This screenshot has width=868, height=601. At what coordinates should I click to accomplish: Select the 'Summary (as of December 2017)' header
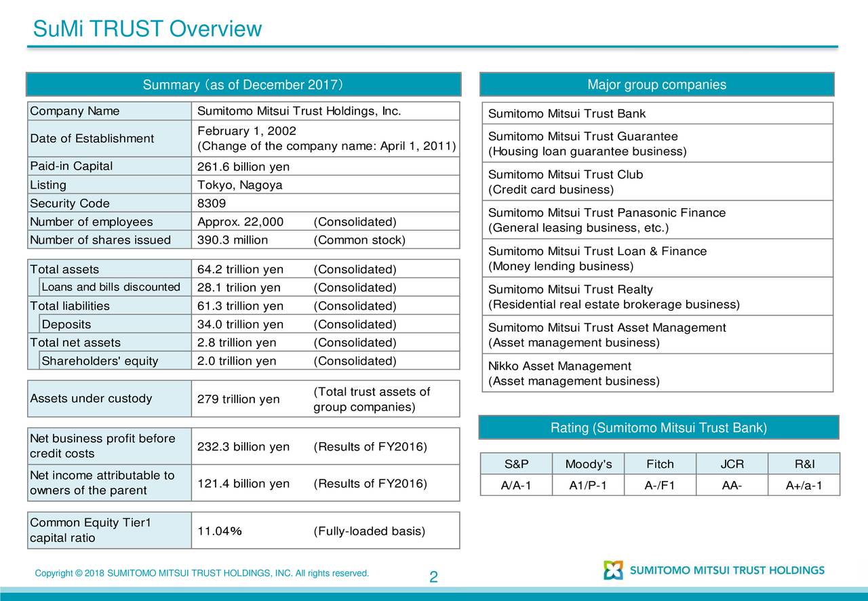point(243,85)
